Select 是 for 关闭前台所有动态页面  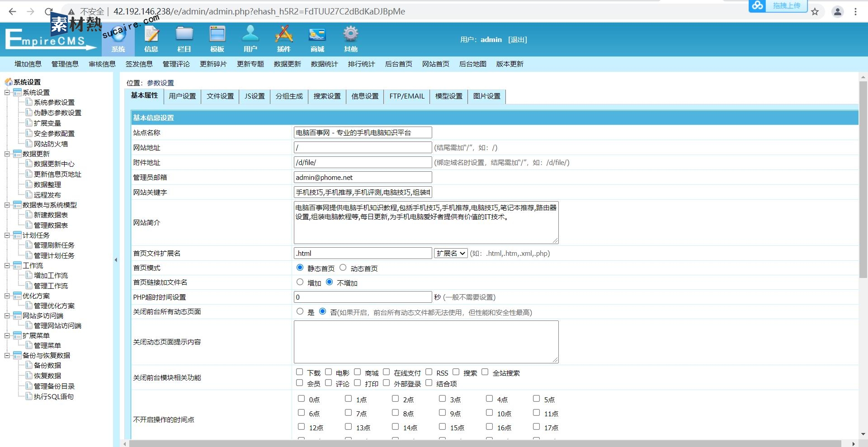tap(300, 311)
